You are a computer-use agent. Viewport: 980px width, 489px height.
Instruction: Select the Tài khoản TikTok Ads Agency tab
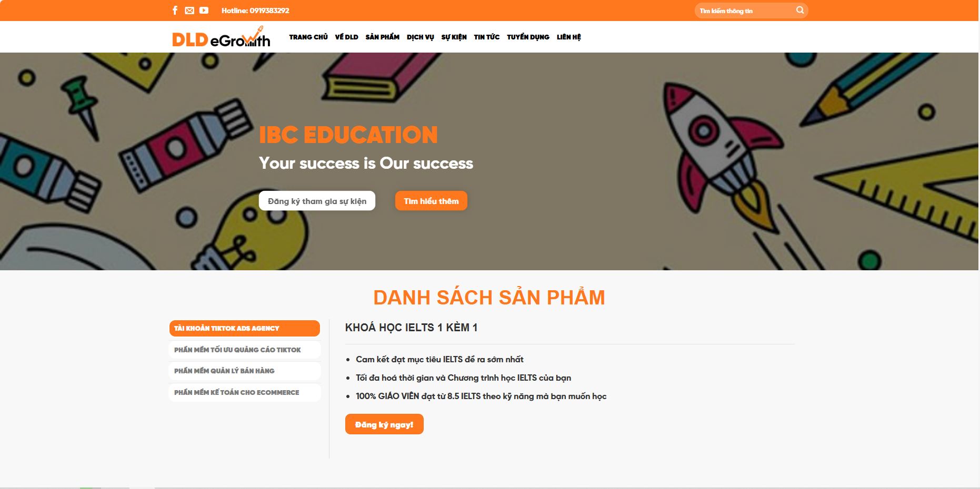pos(245,328)
